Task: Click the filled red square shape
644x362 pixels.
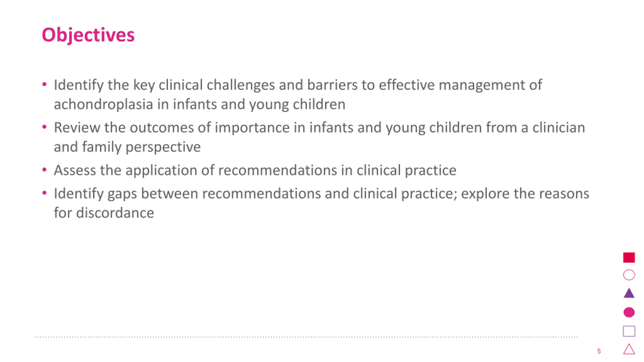Action: tap(629, 257)
